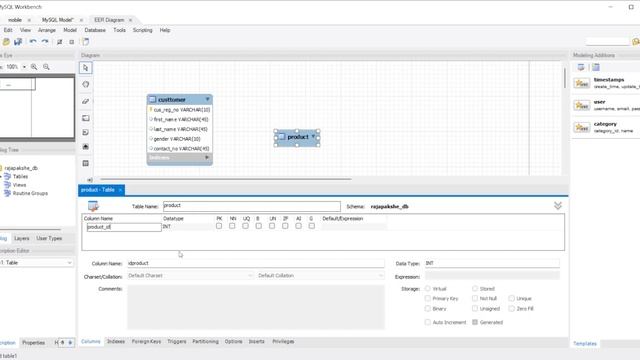640x360 pixels.
Task: Open the zoom percentage dropdown
Action: click(24, 67)
